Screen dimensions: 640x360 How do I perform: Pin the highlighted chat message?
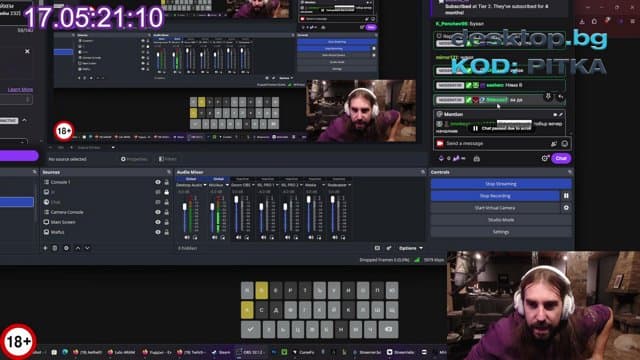click(x=548, y=97)
